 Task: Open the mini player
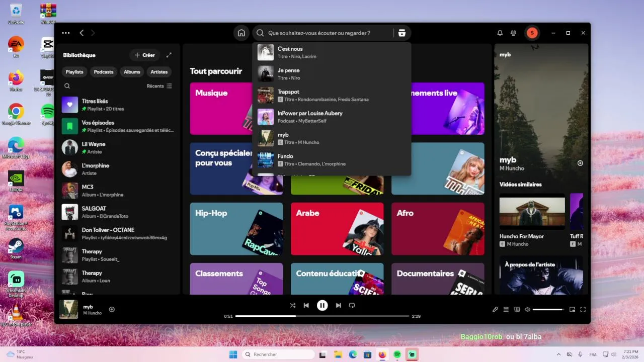pos(572,309)
